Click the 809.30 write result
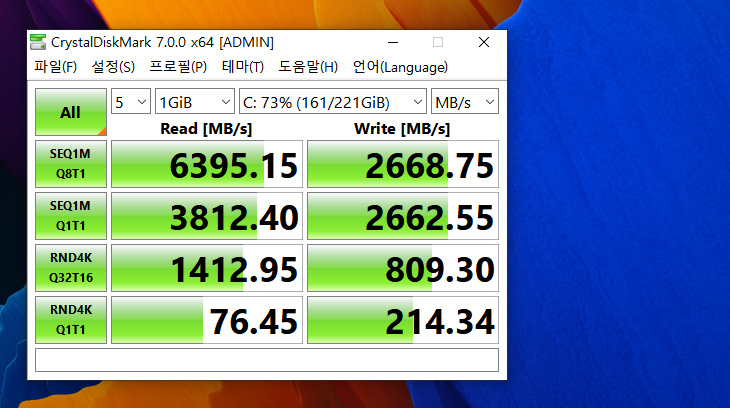This screenshot has height=408, width=730. coord(403,268)
